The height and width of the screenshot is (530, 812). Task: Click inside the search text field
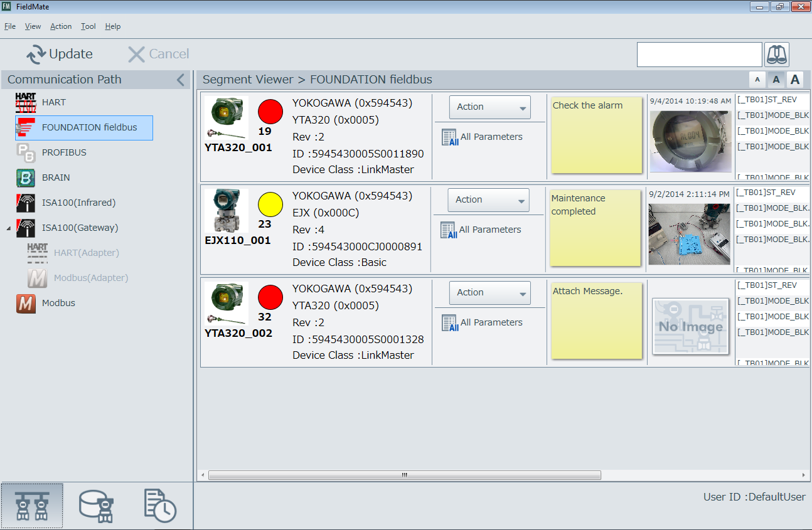point(698,55)
